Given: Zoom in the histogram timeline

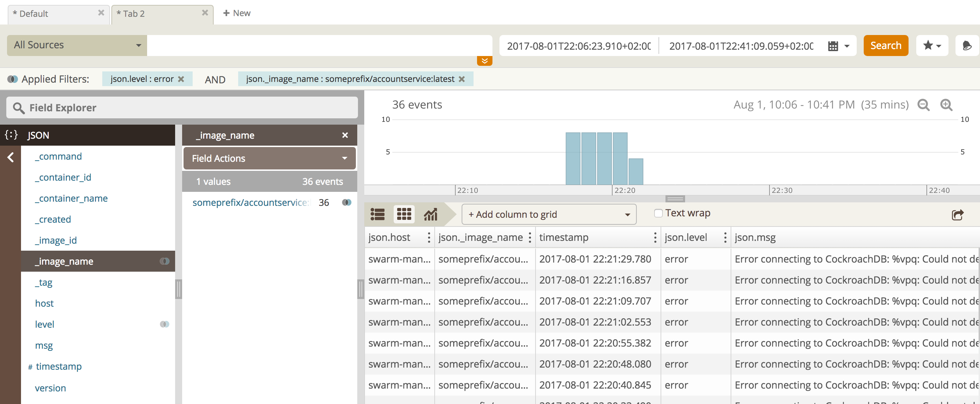Looking at the screenshot, I should [946, 105].
